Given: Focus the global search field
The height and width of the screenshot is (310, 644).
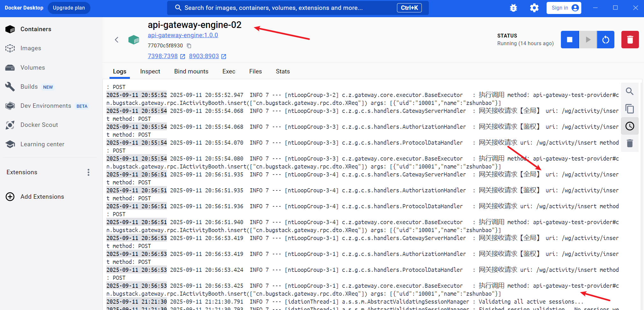Looking at the screenshot, I should point(287,8).
